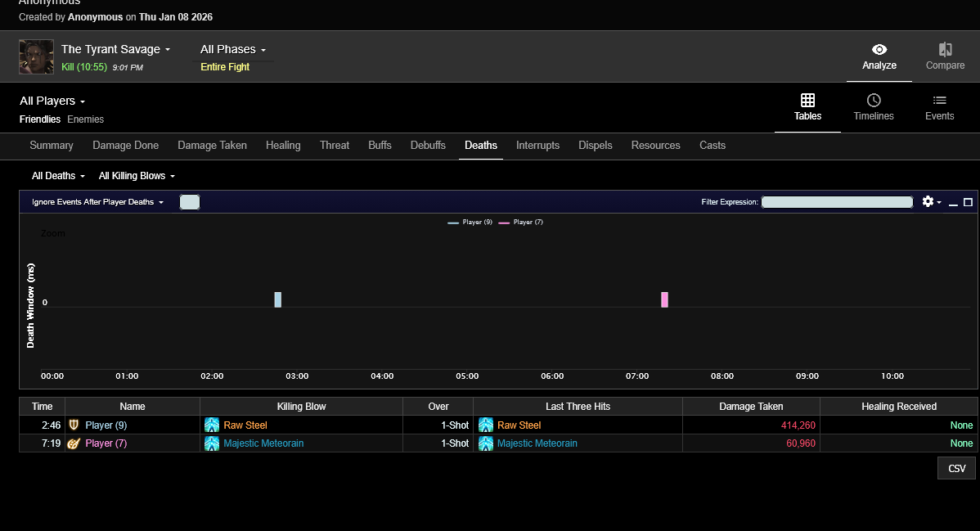Screen dimensions: 980x531
Task: Click Majestic Meteorain icon in Killing Blow column
Action: [x=212, y=443]
